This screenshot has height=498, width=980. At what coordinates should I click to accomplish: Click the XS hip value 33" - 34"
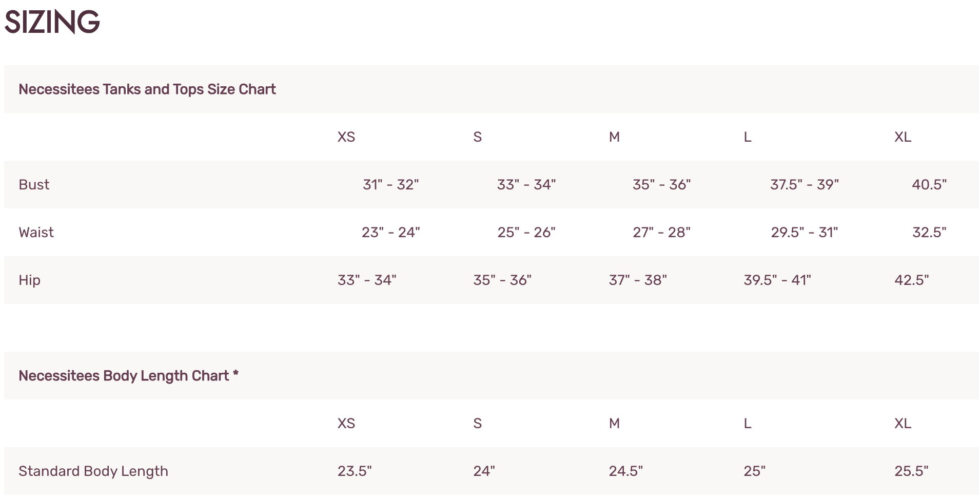tap(367, 280)
